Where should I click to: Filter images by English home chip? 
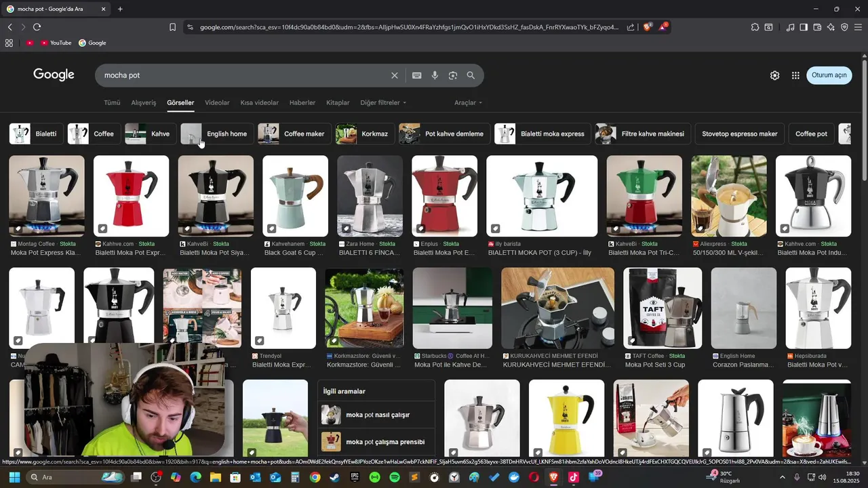(x=218, y=134)
